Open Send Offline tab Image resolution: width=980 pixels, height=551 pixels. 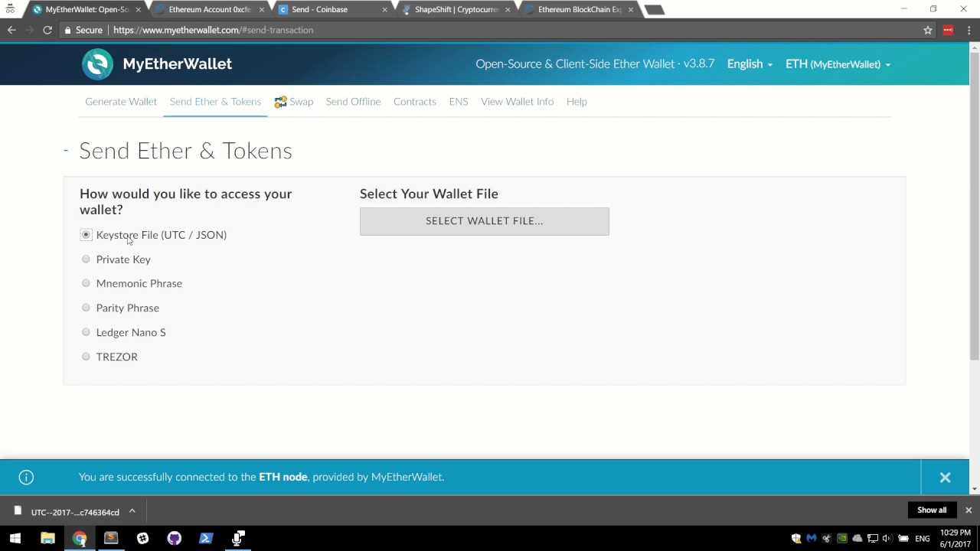[x=353, y=102]
